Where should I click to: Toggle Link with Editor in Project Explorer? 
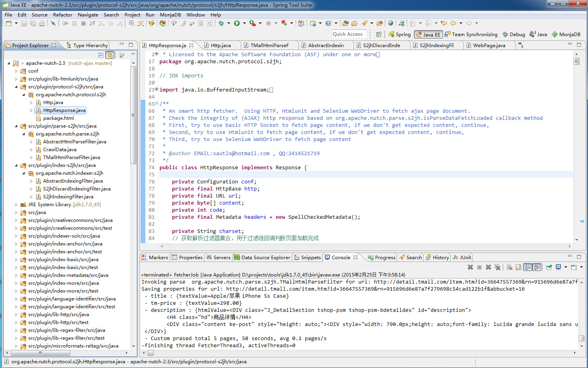[110, 55]
